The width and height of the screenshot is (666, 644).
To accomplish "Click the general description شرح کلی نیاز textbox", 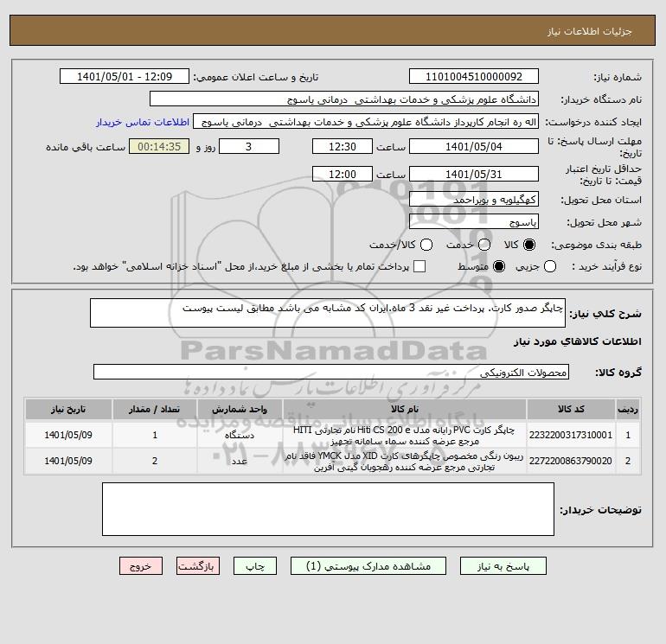I will 328,313.
